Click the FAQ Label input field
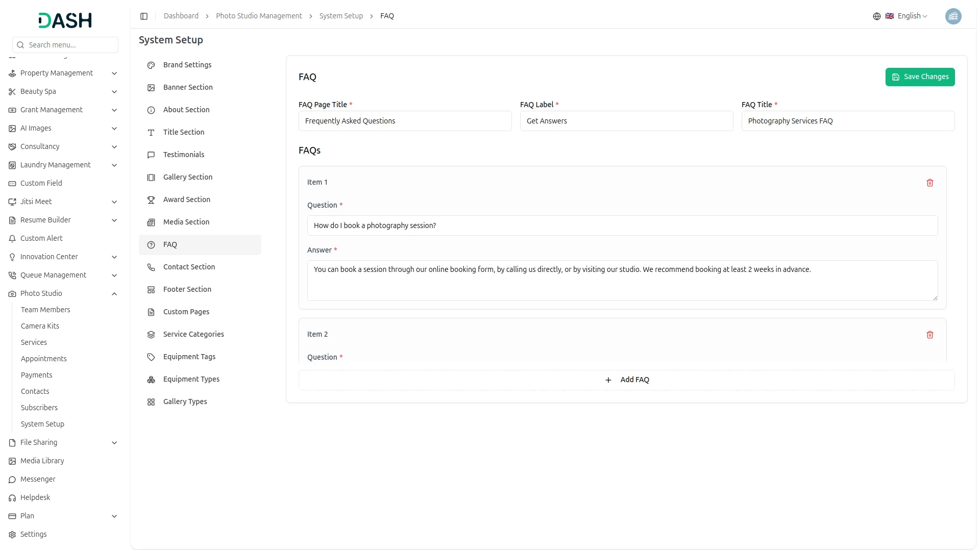 pos(626,121)
